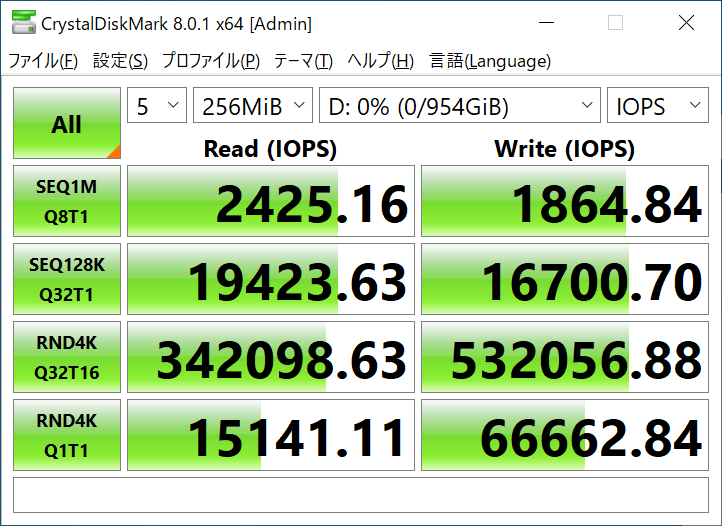Start the SEQ1M Q8T1 test

coord(67,201)
